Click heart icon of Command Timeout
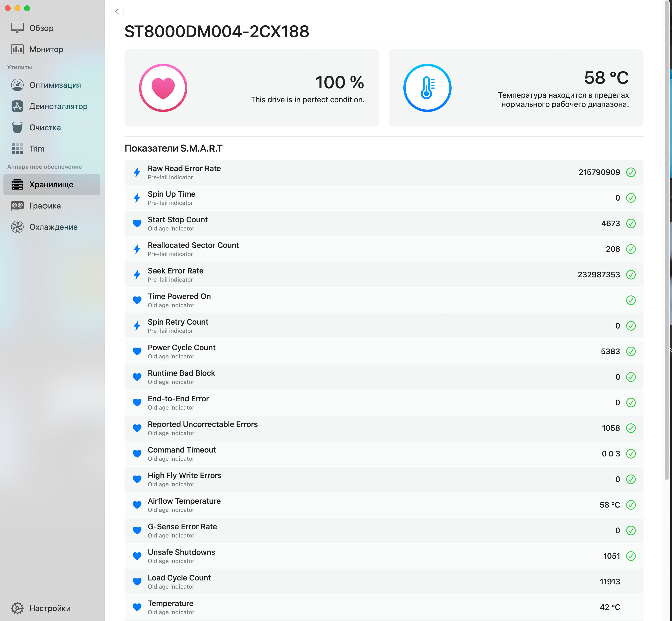This screenshot has height=621, width=672. coord(137,453)
